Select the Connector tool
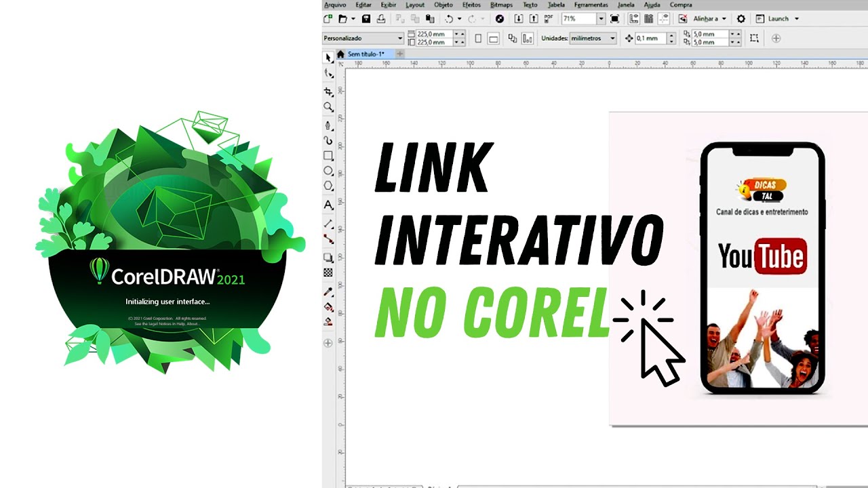868x488 pixels. click(329, 239)
